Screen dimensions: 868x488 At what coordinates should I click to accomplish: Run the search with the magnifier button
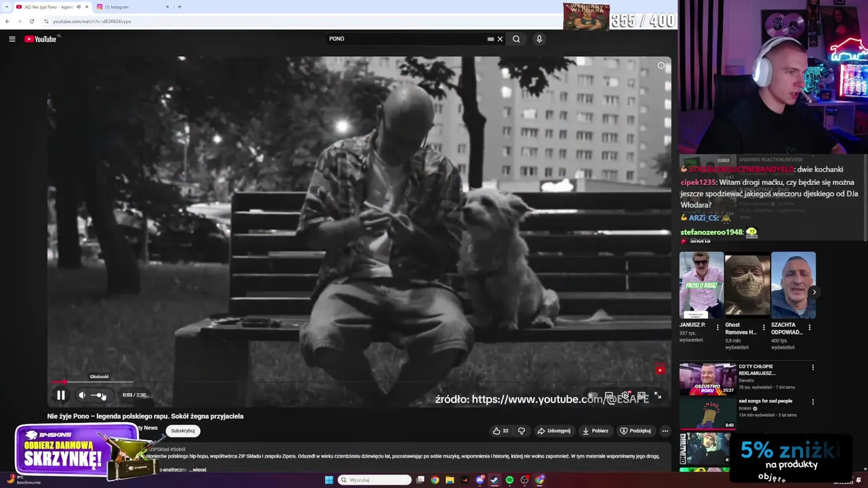516,39
